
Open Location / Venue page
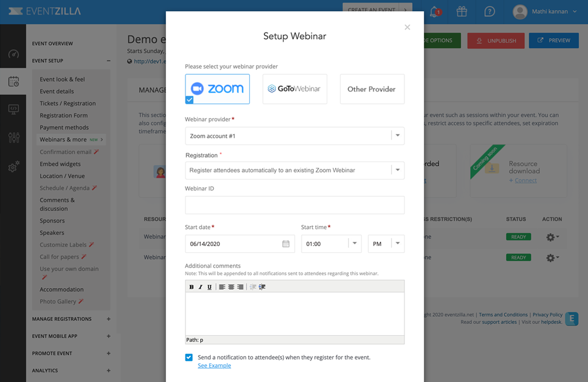[62, 176]
